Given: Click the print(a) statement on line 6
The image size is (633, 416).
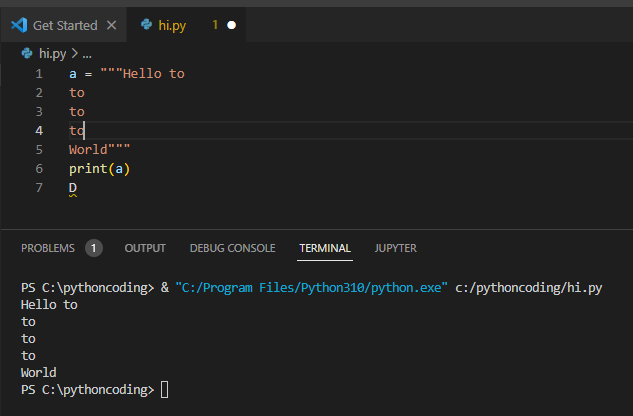Looking at the screenshot, I should pos(99,168).
